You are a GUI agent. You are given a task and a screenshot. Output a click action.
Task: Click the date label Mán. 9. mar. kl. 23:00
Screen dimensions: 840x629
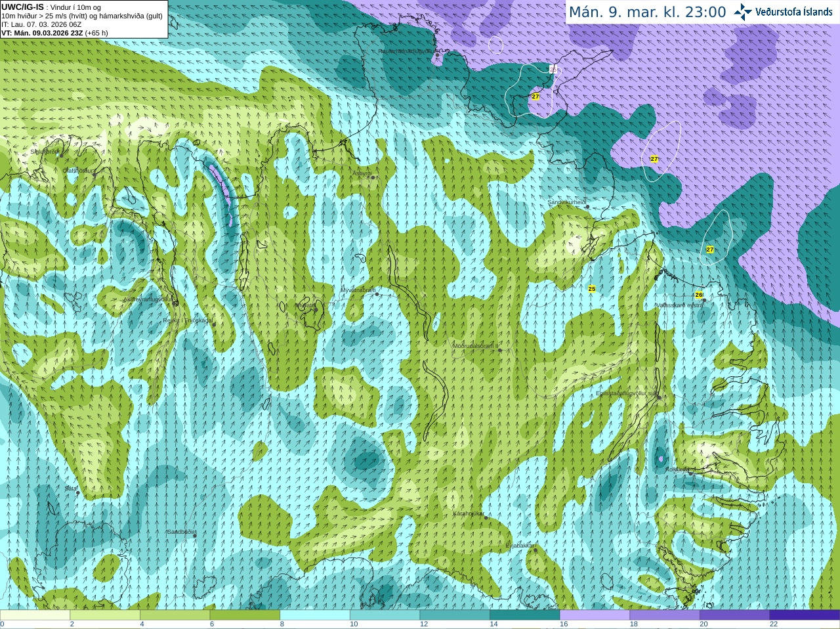click(647, 12)
